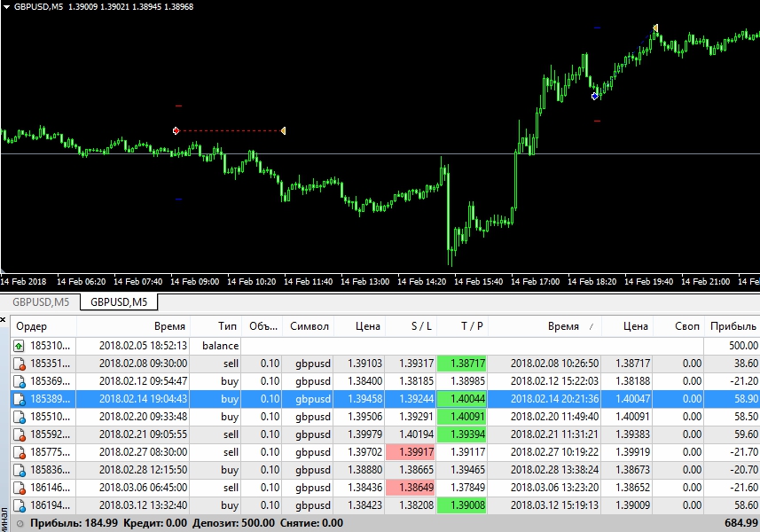Click the orange close marker at dashed line end
This screenshot has width=760, height=532.
(x=284, y=131)
